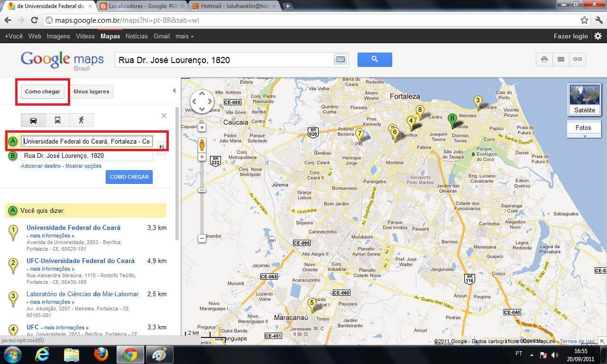Open the Meus lugares tab
The image size is (607, 364).
pyautogui.click(x=92, y=91)
